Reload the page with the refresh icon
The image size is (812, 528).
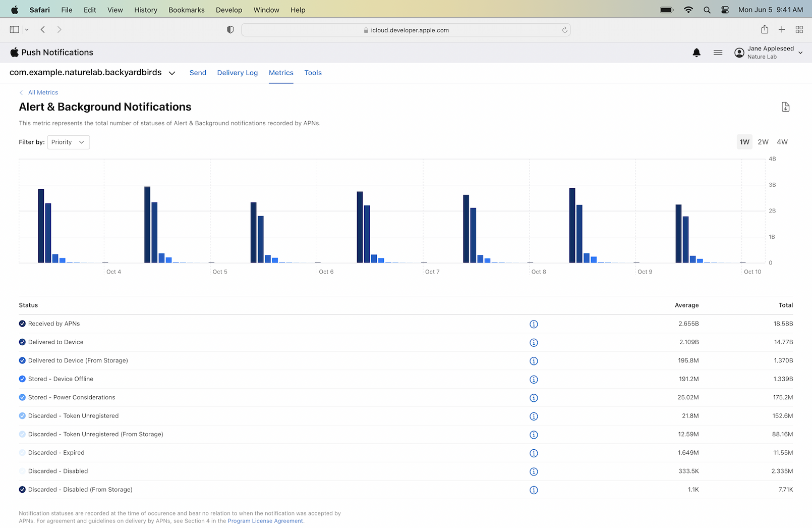tap(564, 30)
